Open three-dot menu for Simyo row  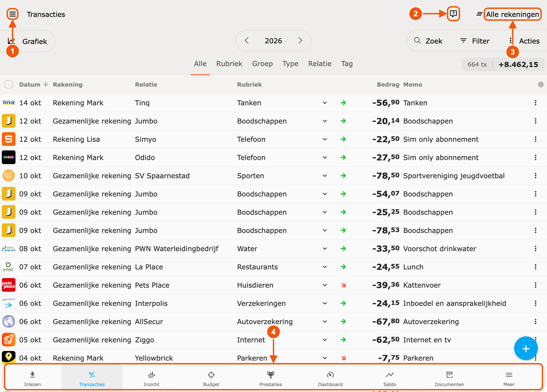click(x=535, y=139)
